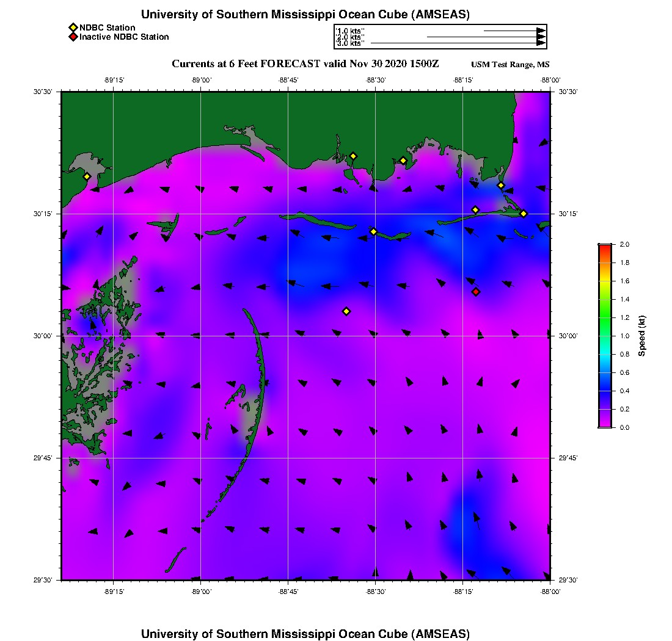
Task: Select the westernmost yellow NDBC station marker
Action: point(87,176)
